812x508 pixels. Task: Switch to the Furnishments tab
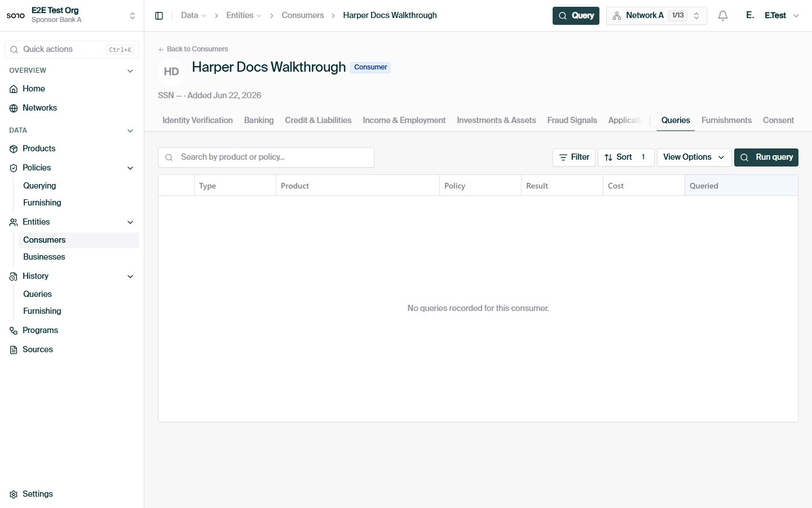(726, 120)
